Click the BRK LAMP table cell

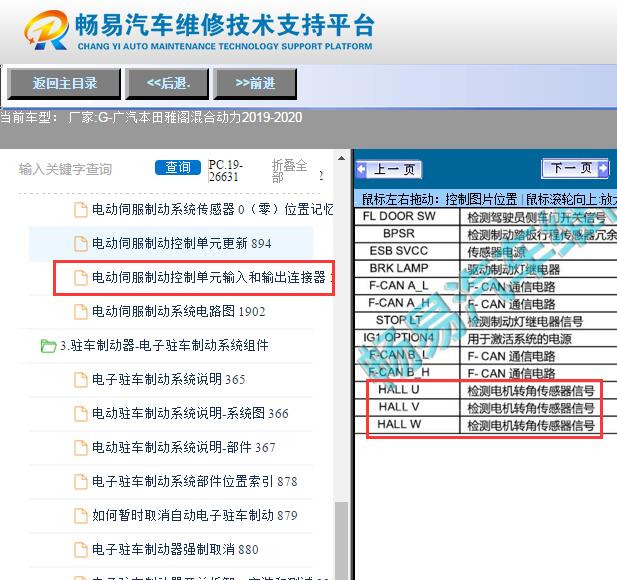407,268
